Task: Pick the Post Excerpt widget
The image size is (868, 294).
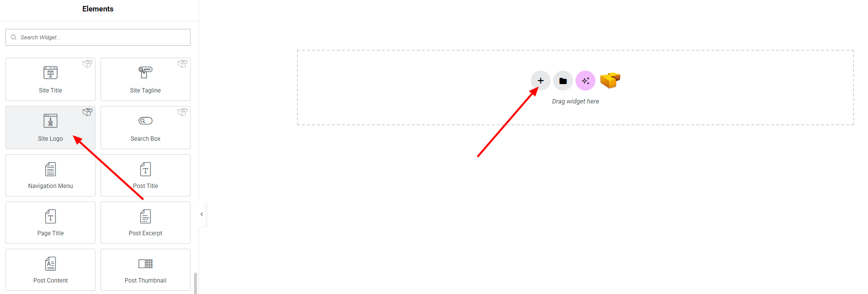Action: (145, 222)
